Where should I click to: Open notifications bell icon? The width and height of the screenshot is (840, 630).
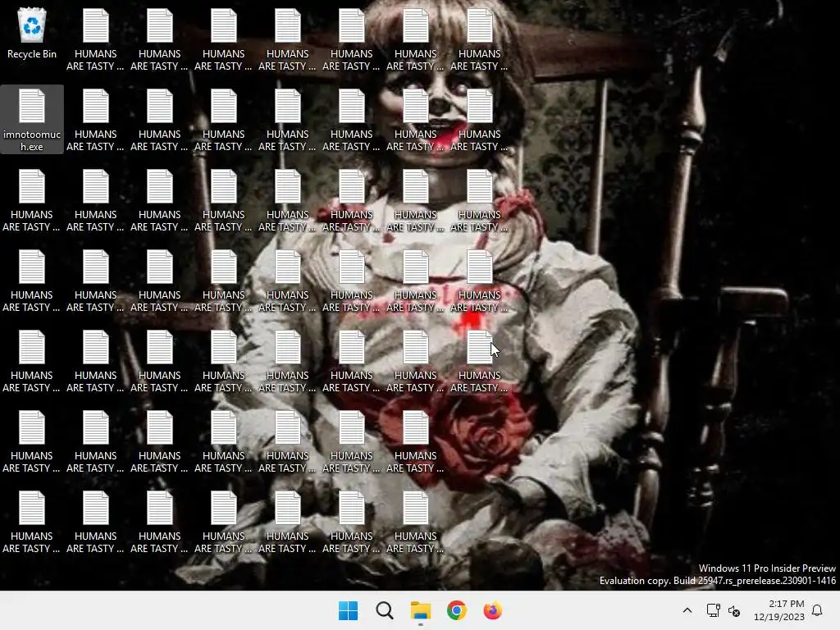pyautogui.click(x=817, y=610)
